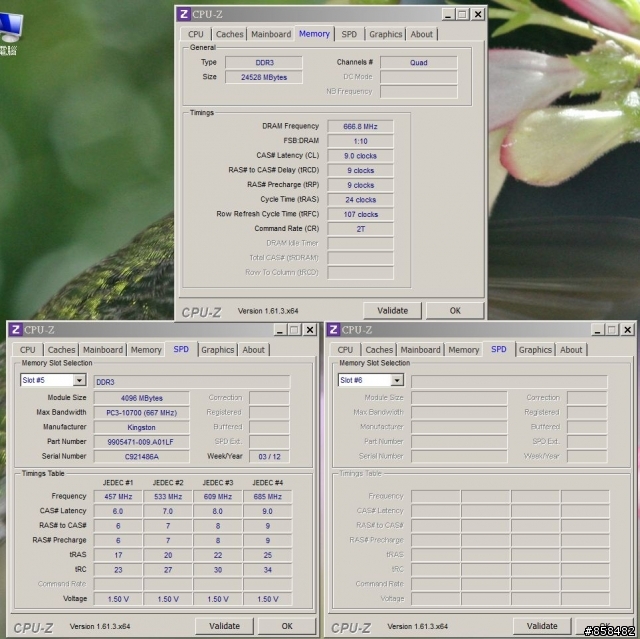Switch to Mainboard tab in Slot #6 window
This screenshot has width=640, height=639.
pos(420,350)
